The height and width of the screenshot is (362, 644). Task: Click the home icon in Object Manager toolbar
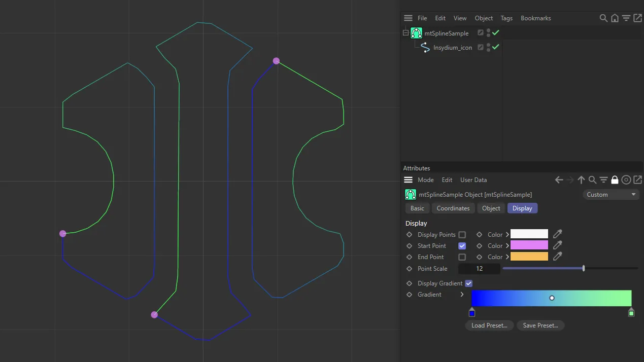tap(615, 18)
